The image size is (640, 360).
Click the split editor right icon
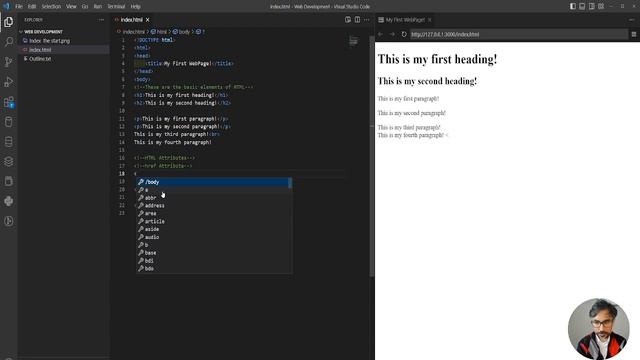click(x=357, y=20)
